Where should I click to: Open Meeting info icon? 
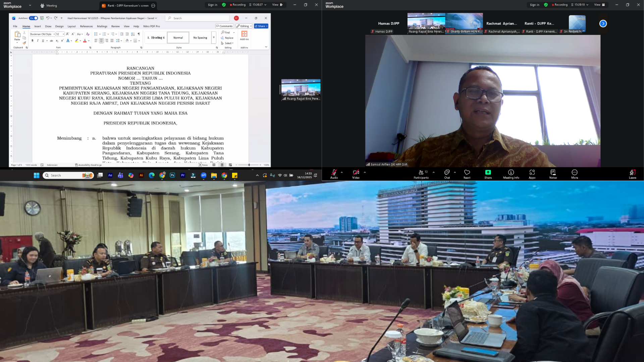[511, 173]
